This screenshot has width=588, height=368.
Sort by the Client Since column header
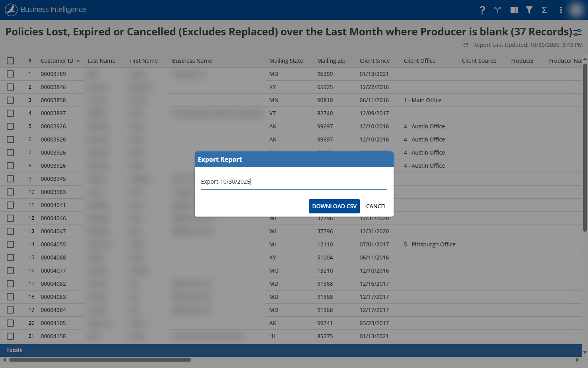coord(375,61)
